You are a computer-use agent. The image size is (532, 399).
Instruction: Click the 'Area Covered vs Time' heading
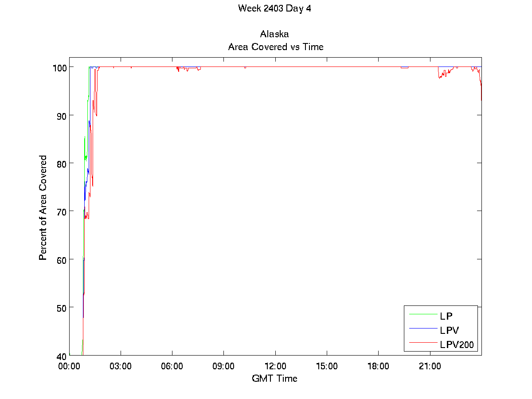(x=275, y=47)
